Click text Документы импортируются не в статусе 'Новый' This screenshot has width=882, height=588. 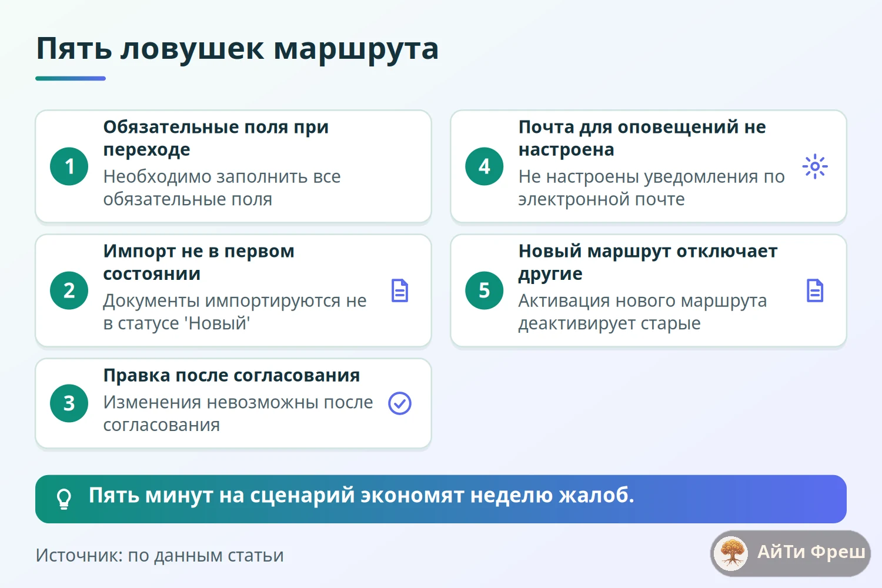click(x=235, y=312)
